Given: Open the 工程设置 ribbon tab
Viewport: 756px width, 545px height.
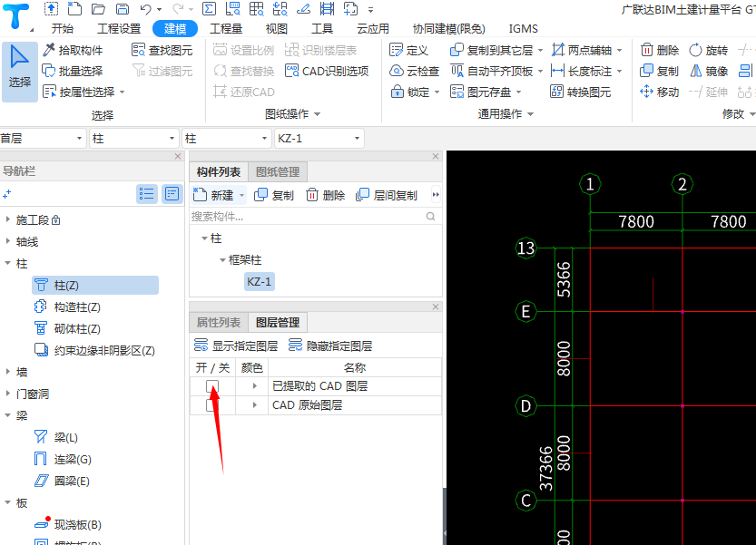Looking at the screenshot, I should [119, 28].
